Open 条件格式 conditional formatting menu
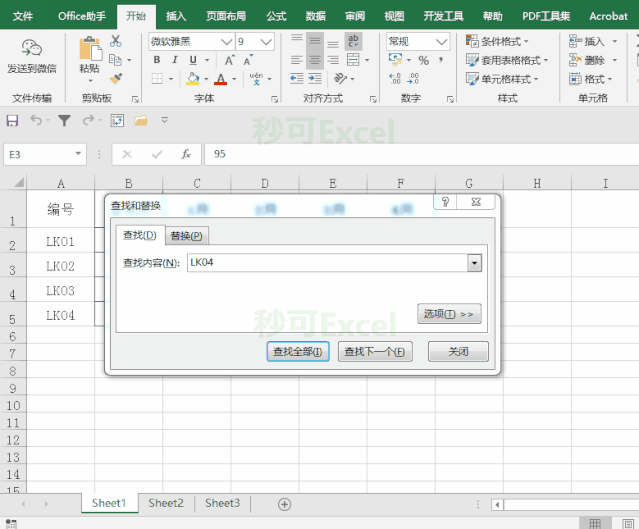The width and height of the screenshot is (639, 529). click(497, 41)
